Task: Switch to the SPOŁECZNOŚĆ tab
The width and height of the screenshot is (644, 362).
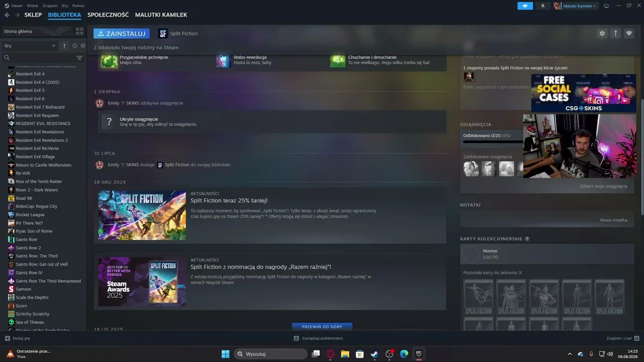Action: [108, 15]
